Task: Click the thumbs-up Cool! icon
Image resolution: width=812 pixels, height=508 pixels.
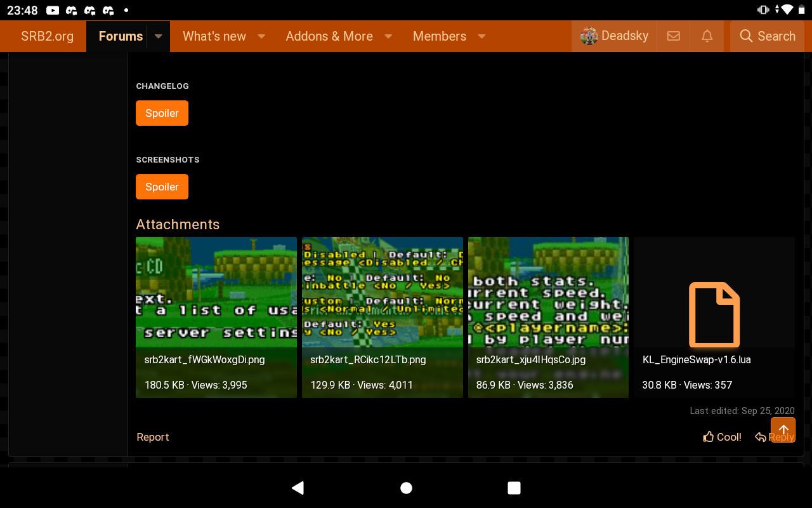Action: [709, 437]
